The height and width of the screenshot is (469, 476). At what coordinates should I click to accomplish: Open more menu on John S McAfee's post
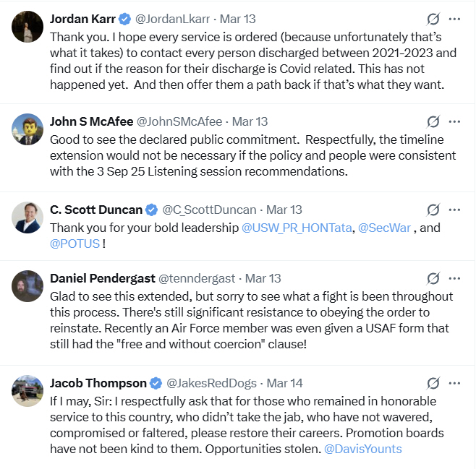click(454, 121)
